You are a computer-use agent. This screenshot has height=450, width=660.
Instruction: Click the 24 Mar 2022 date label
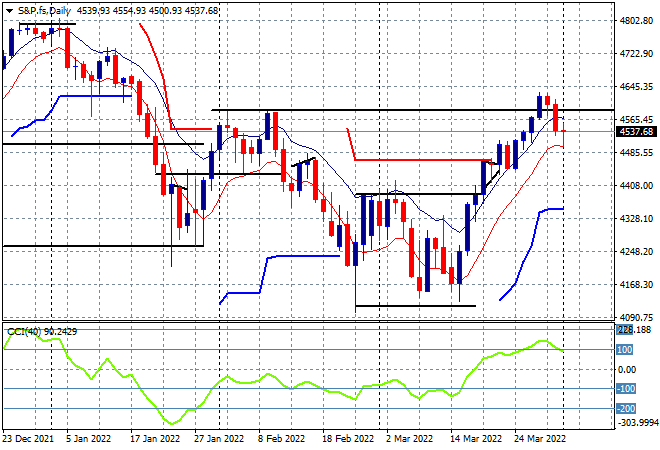point(540,439)
